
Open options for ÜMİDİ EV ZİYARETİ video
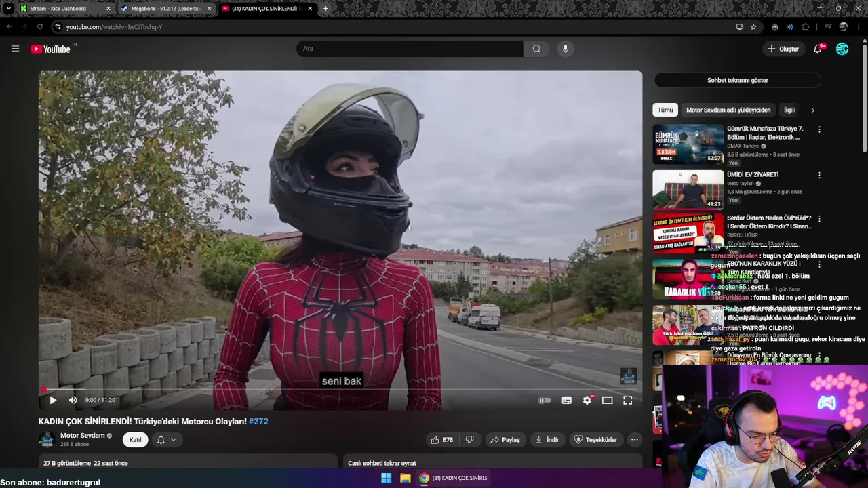[819, 175]
